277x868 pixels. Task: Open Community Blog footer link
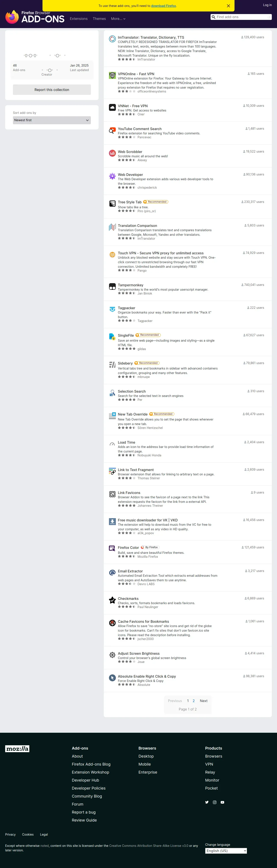(87, 796)
